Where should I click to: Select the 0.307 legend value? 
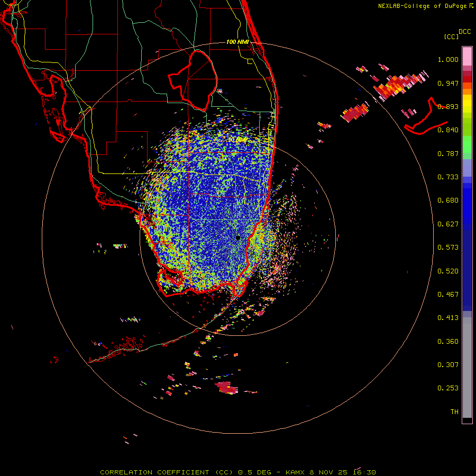tap(448, 365)
